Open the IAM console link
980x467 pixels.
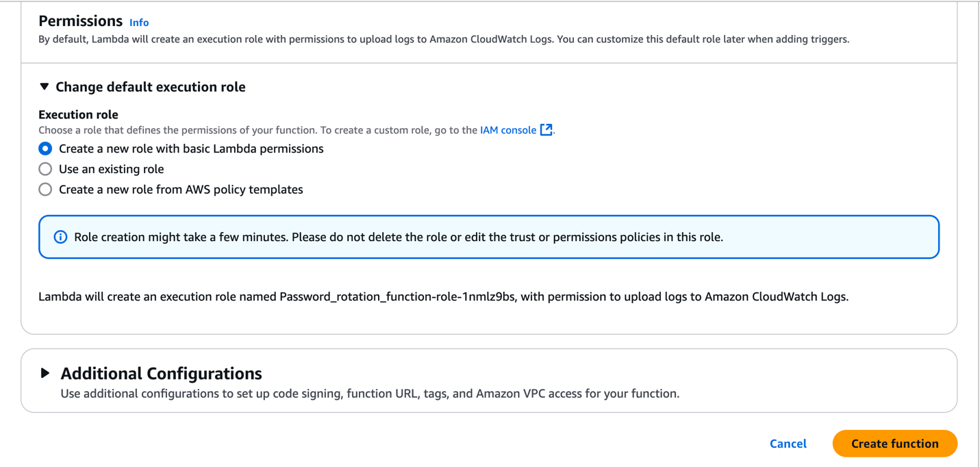coord(507,130)
